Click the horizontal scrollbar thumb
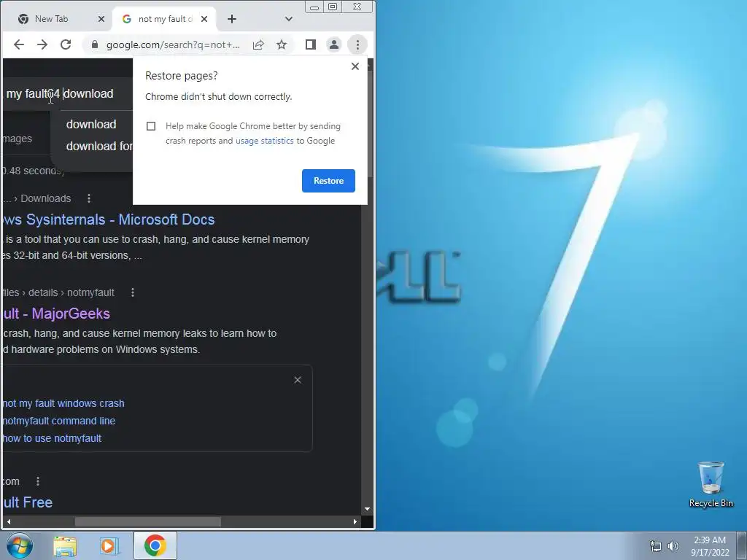Viewport: 747px width, 560px height. pyautogui.click(x=147, y=521)
